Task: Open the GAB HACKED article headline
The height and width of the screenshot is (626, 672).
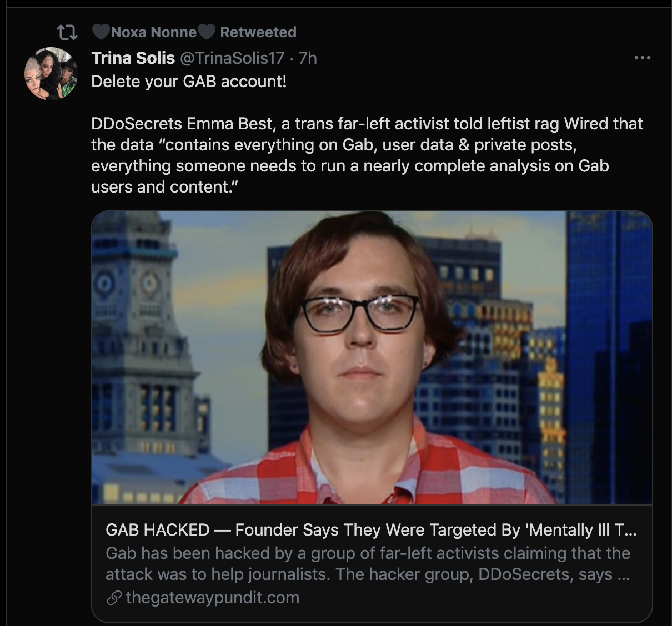Action: [x=371, y=530]
